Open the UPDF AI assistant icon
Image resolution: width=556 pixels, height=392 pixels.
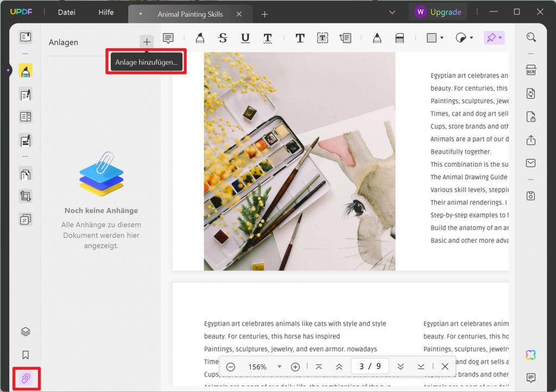531,355
